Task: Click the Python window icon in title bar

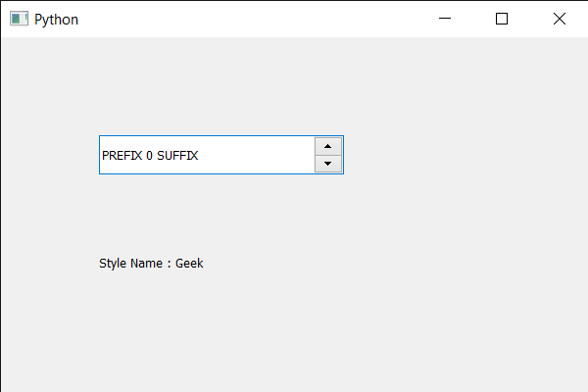Action: click(19, 19)
